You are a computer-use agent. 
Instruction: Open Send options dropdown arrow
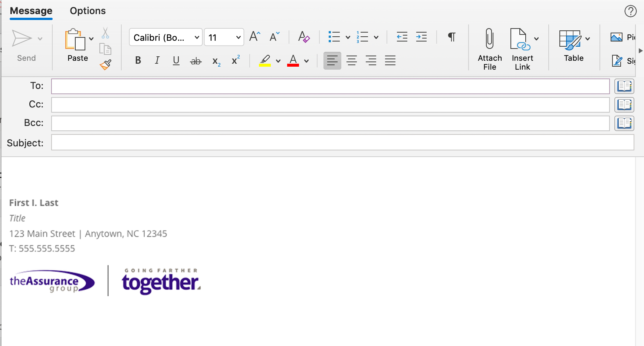40,39
